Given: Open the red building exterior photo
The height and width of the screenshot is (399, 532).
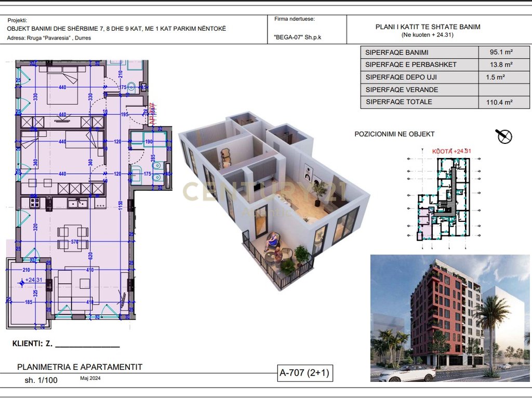Looking at the screenshot, I should point(450,318).
